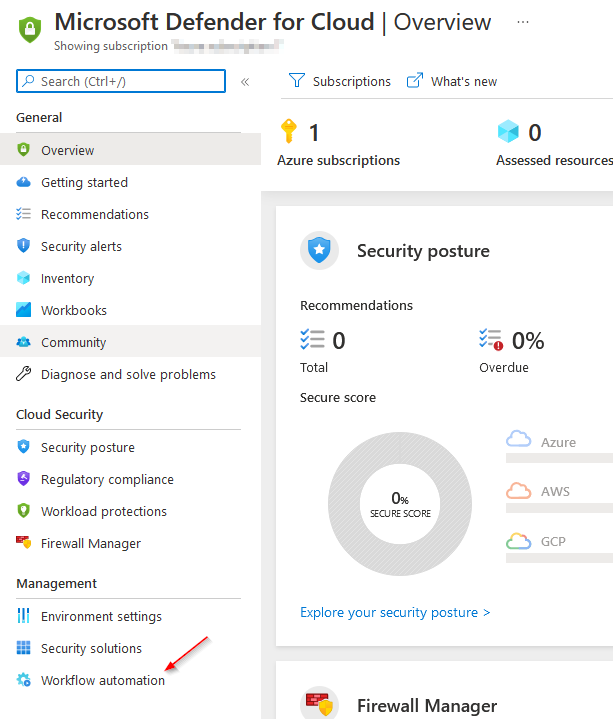The height and width of the screenshot is (719, 613).
Task: Click the Assessed resources cube icon
Action: coord(508,132)
